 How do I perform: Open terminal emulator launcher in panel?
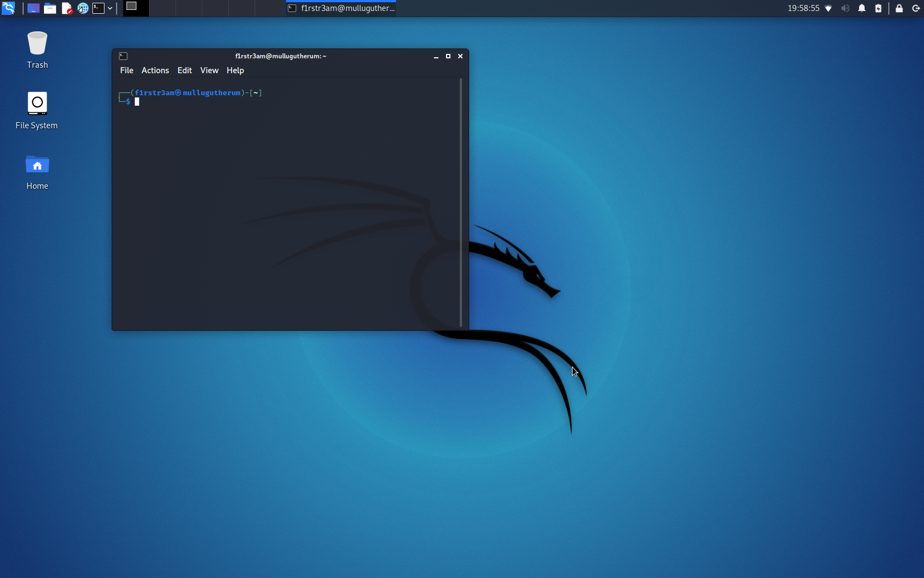click(98, 8)
